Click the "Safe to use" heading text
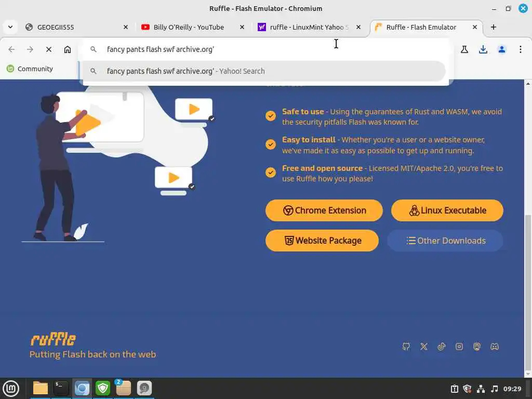532x399 pixels. [303, 112]
